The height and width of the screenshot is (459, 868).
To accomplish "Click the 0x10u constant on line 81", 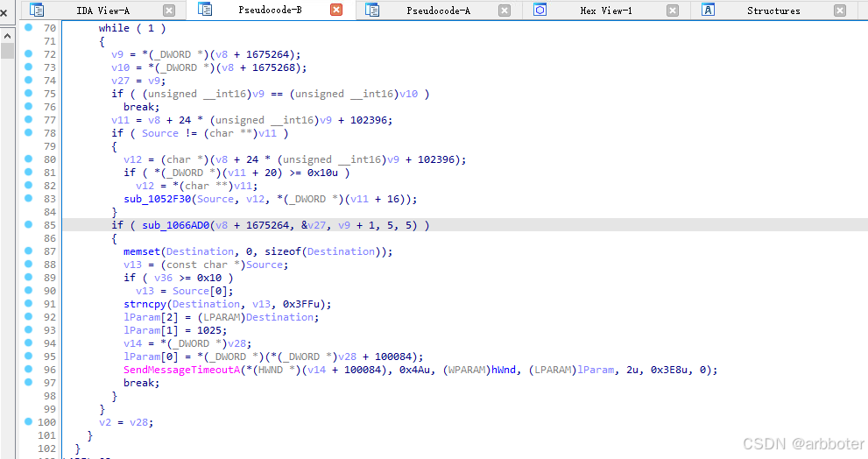I will click(322, 173).
